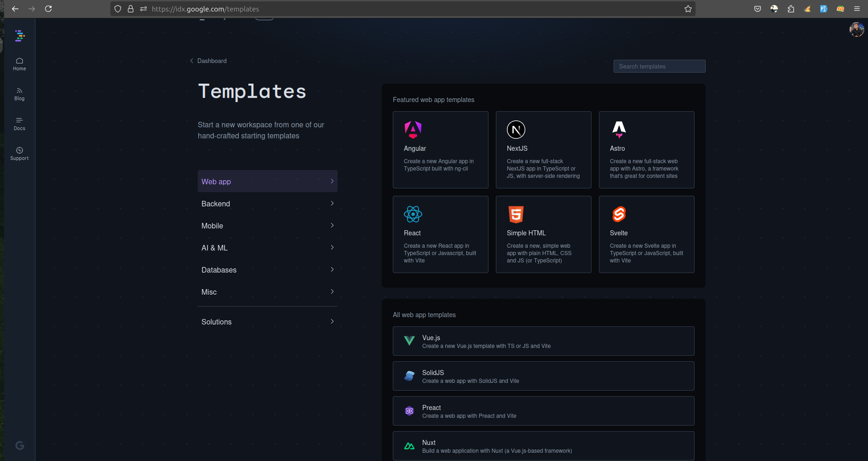Click the tracking protection shield icon

(x=118, y=9)
